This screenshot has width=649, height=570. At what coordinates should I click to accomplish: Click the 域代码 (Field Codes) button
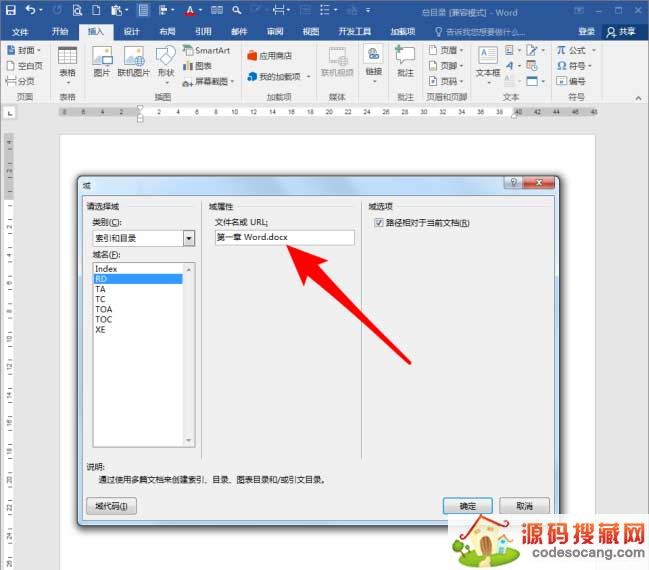point(112,506)
